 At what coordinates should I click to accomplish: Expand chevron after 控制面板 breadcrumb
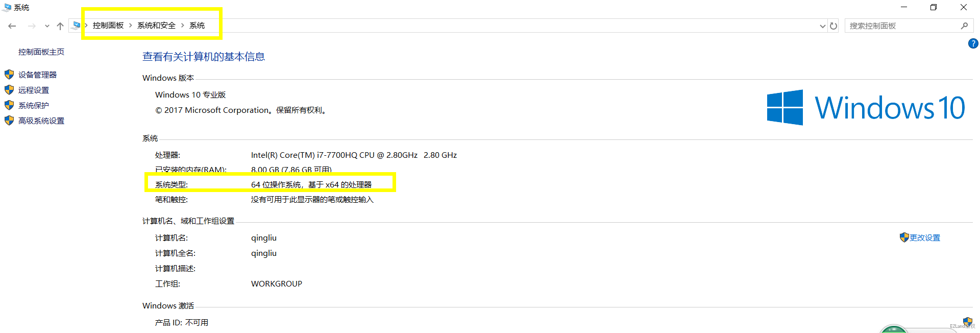click(x=131, y=26)
